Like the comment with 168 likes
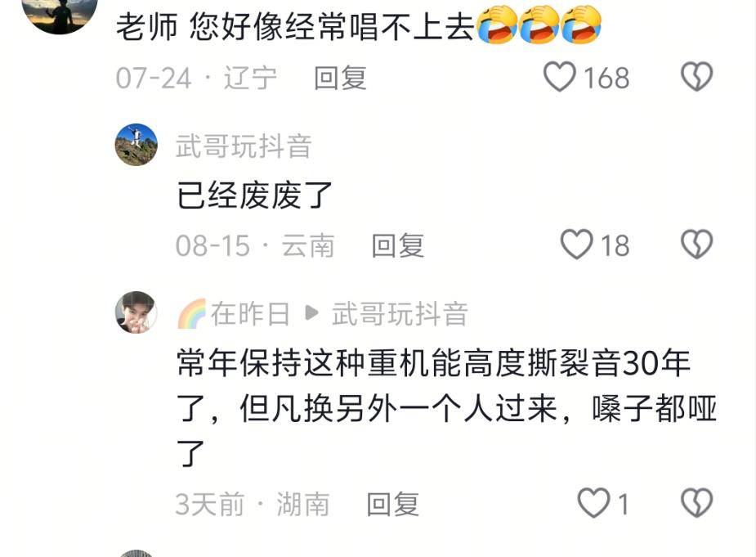756x557 pixels. click(560, 77)
